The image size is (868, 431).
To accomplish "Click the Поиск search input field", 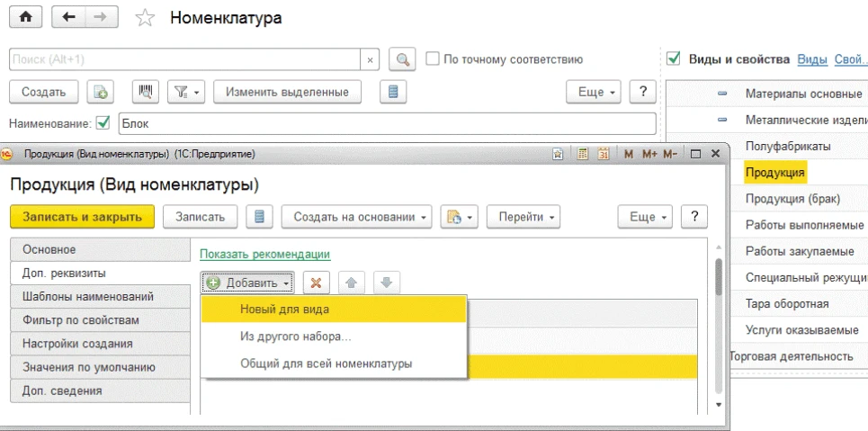I will 184,59.
